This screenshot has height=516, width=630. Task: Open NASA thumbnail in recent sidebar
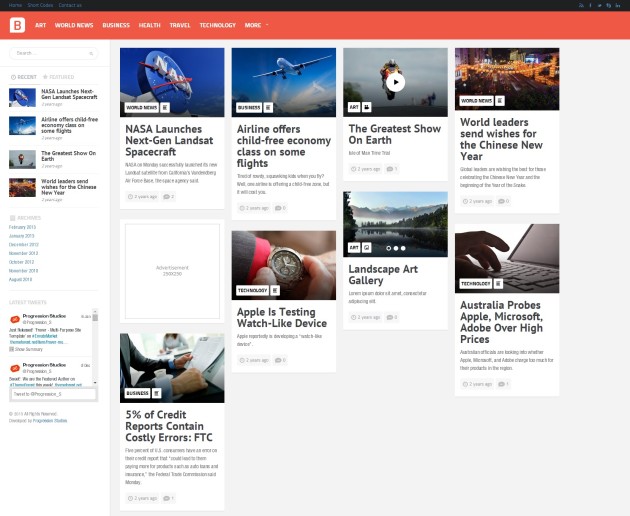click(22, 98)
